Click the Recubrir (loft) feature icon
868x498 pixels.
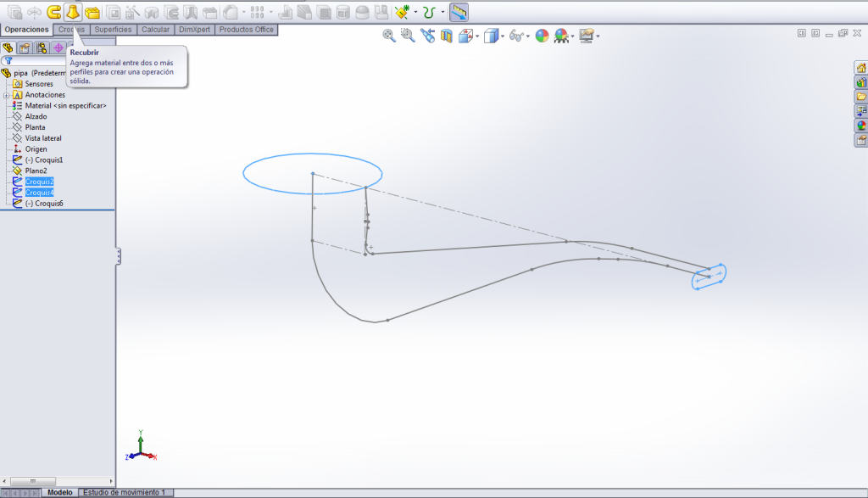point(73,12)
